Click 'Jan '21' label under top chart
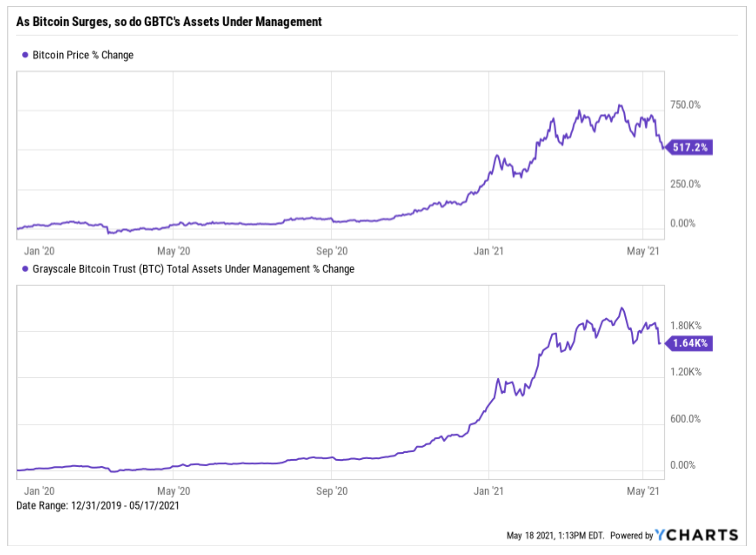The height and width of the screenshot is (555, 756). pos(488,251)
